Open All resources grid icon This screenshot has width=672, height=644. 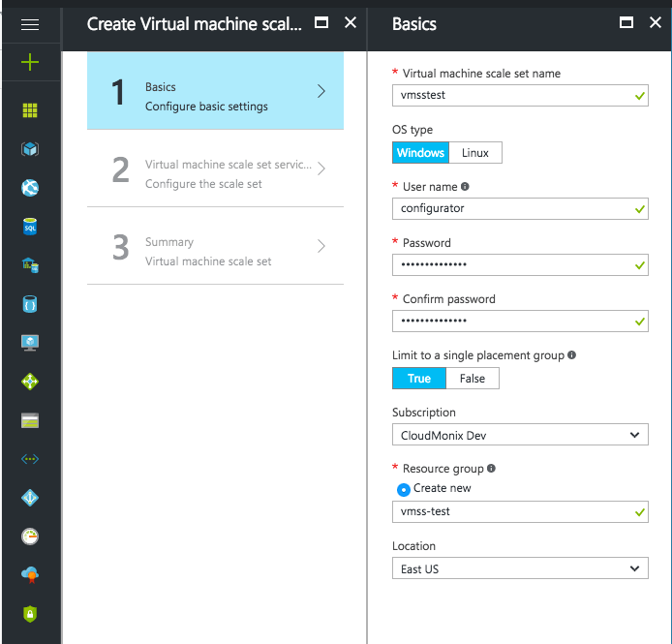pos(30,110)
